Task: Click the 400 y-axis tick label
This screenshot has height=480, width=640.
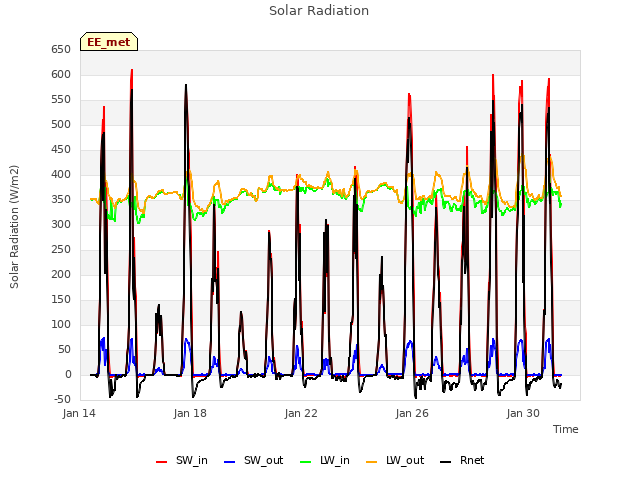Action: (x=61, y=174)
